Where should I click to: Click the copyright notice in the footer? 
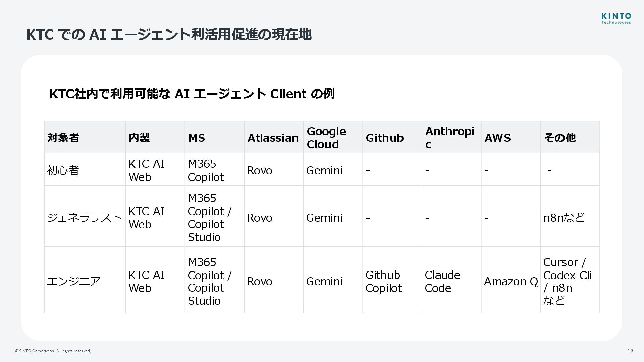click(x=53, y=351)
